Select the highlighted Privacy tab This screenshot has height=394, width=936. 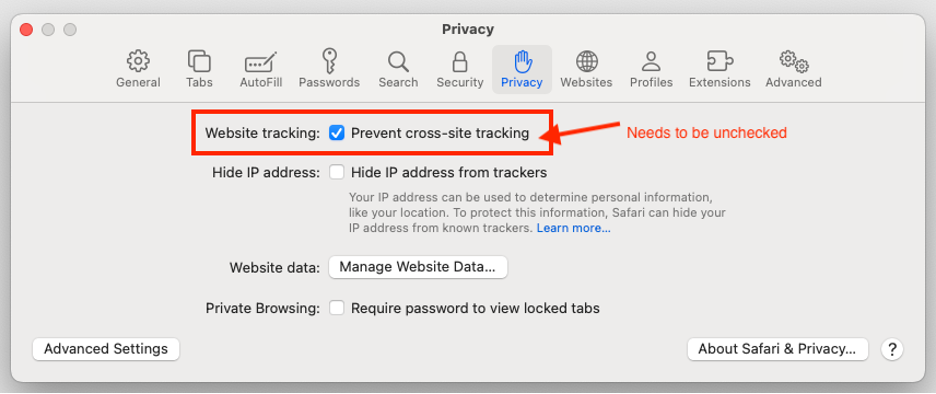tap(522, 69)
